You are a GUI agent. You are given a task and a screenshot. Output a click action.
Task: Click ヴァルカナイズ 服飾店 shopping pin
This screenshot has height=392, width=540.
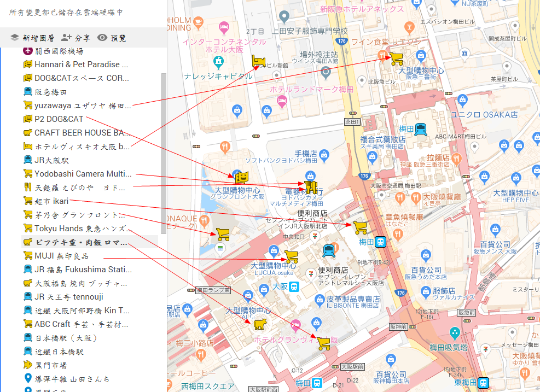point(426,292)
